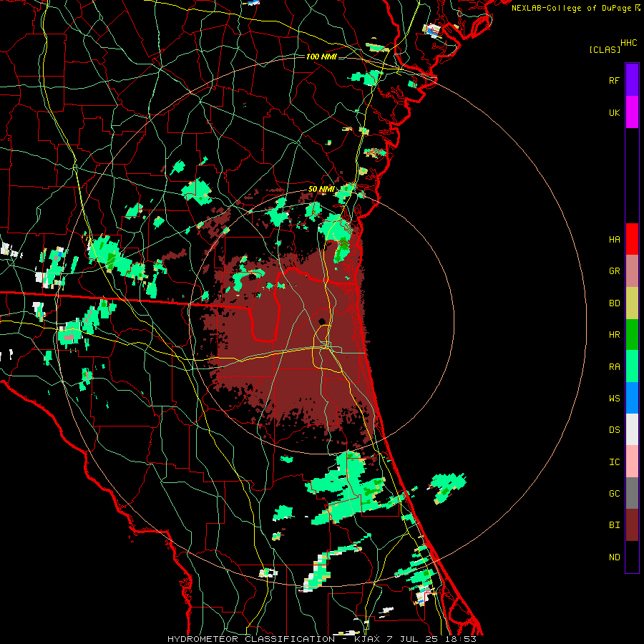
Task: Click the '100 NMI' range ring label
Action: point(321,57)
